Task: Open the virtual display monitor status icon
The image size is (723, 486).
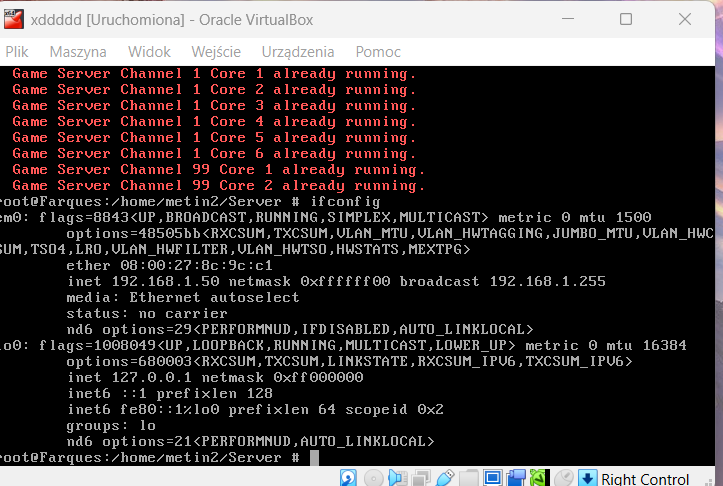Action: click(x=493, y=478)
